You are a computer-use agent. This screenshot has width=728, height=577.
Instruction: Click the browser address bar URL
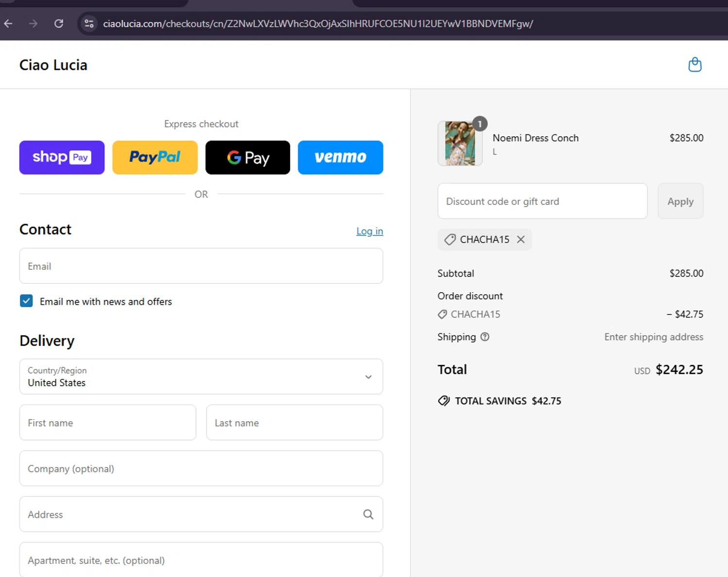(318, 23)
